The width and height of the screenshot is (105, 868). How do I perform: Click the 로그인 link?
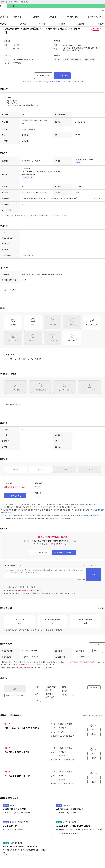pyautogui.click(x=98, y=10)
